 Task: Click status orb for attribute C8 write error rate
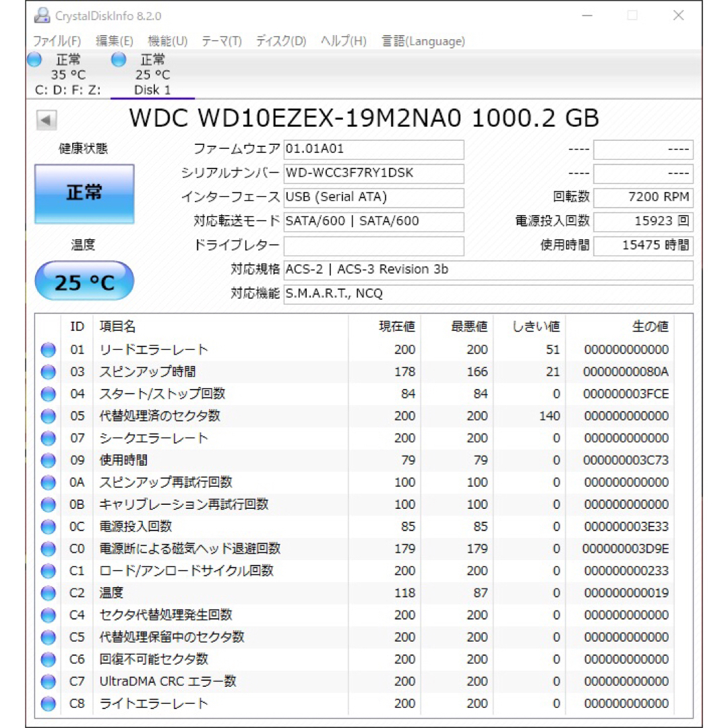(49, 704)
